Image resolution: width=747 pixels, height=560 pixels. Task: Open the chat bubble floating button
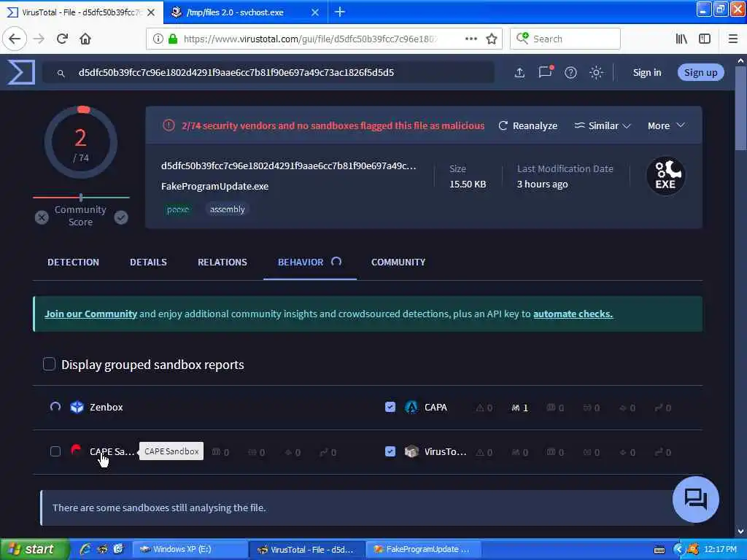[695, 499]
